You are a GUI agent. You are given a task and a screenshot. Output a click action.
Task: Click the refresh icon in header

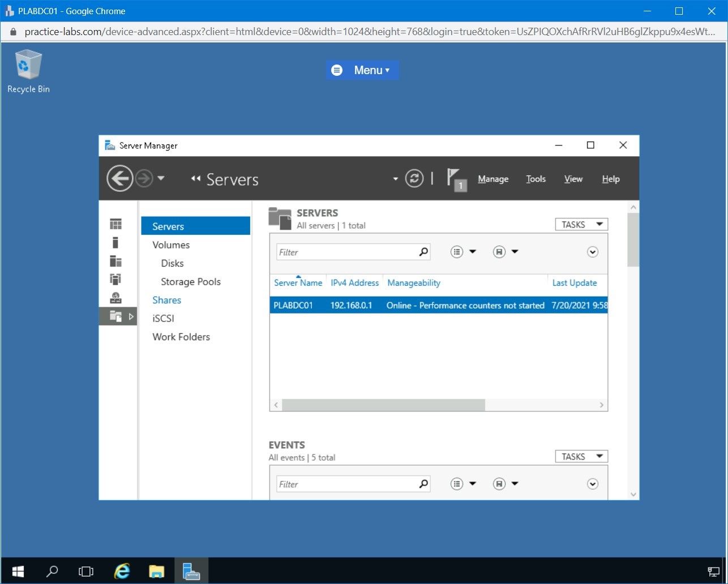[414, 179]
